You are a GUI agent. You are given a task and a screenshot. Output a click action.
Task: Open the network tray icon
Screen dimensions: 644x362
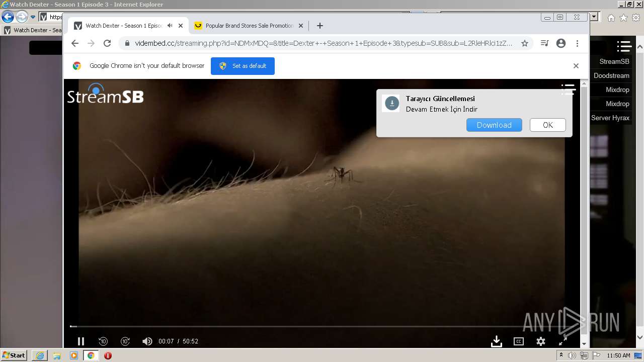click(x=584, y=355)
